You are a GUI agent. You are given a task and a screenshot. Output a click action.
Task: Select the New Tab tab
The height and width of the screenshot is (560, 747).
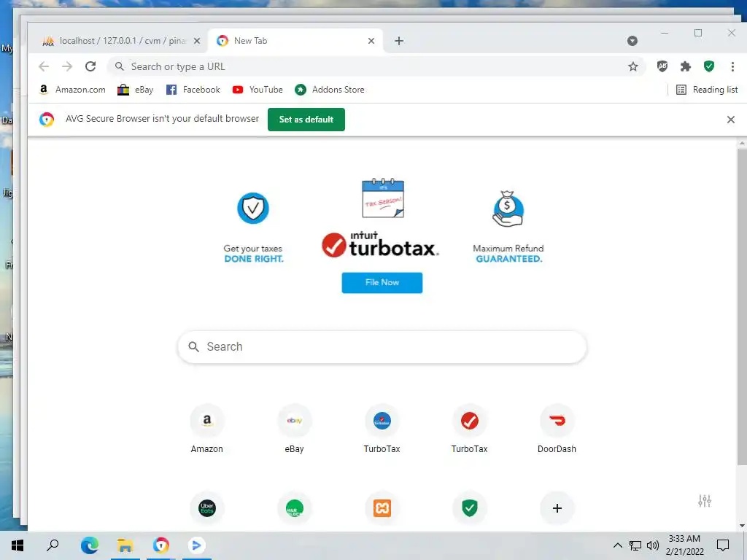coord(295,41)
